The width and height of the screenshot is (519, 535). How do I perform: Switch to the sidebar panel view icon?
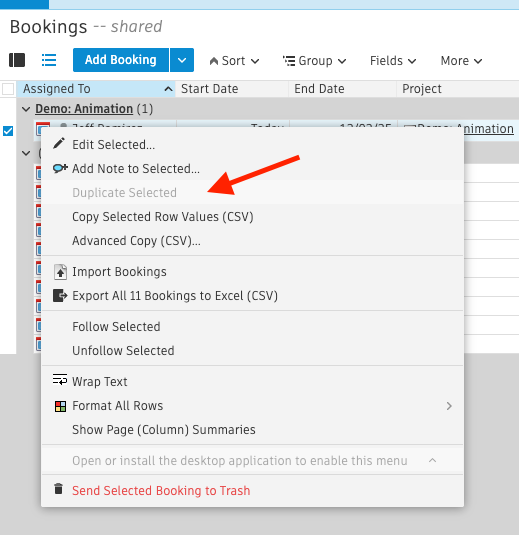[x=17, y=60]
